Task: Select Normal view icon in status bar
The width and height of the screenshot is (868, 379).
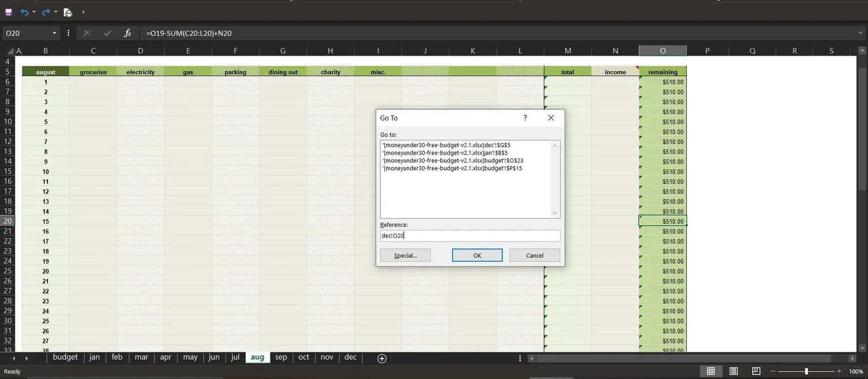Action: click(711, 371)
